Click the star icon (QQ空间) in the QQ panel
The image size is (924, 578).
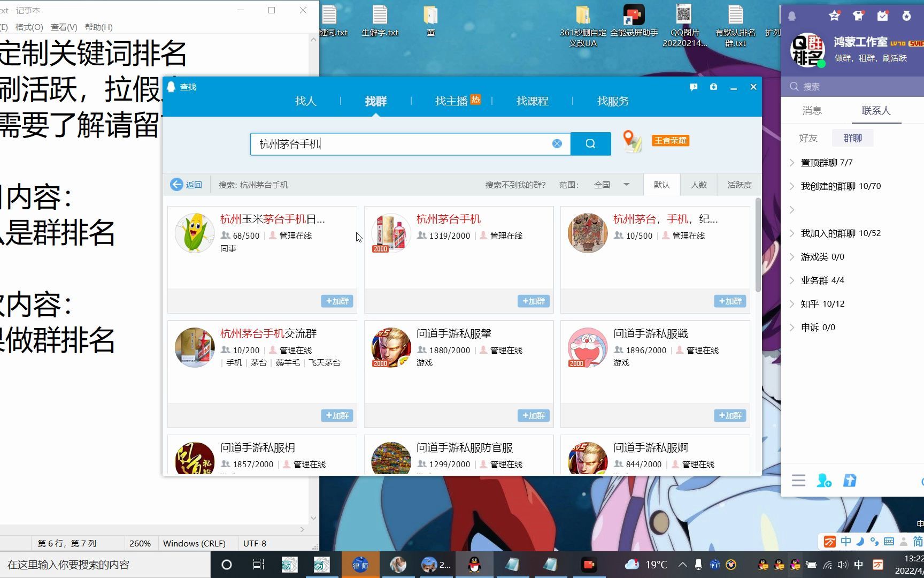pyautogui.click(x=834, y=16)
